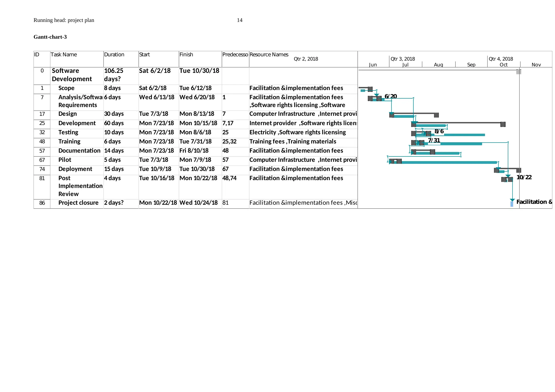Click the 8/6 bar label in Gantt chart

pos(439,131)
